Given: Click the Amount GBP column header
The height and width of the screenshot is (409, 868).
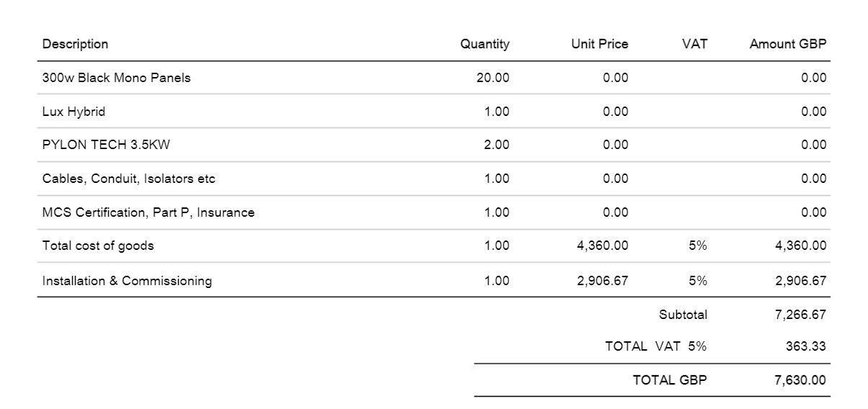Looking at the screenshot, I should pyautogui.click(x=788, y=44).
